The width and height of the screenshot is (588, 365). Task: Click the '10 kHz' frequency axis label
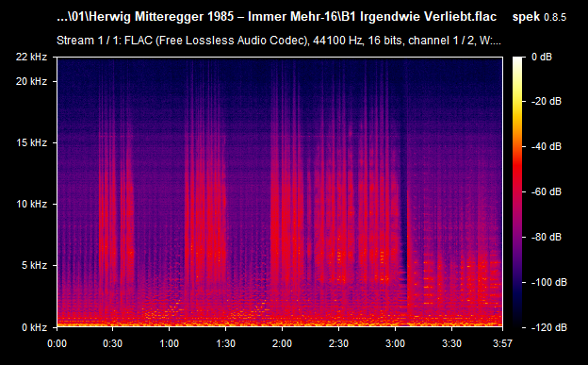[x=31, y=204]
